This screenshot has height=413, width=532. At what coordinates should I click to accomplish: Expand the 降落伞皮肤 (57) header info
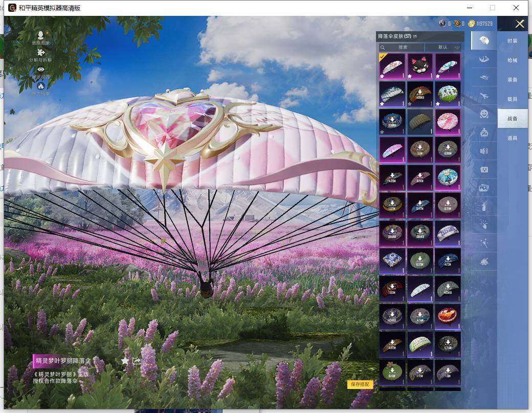click(x=415, y=36)
